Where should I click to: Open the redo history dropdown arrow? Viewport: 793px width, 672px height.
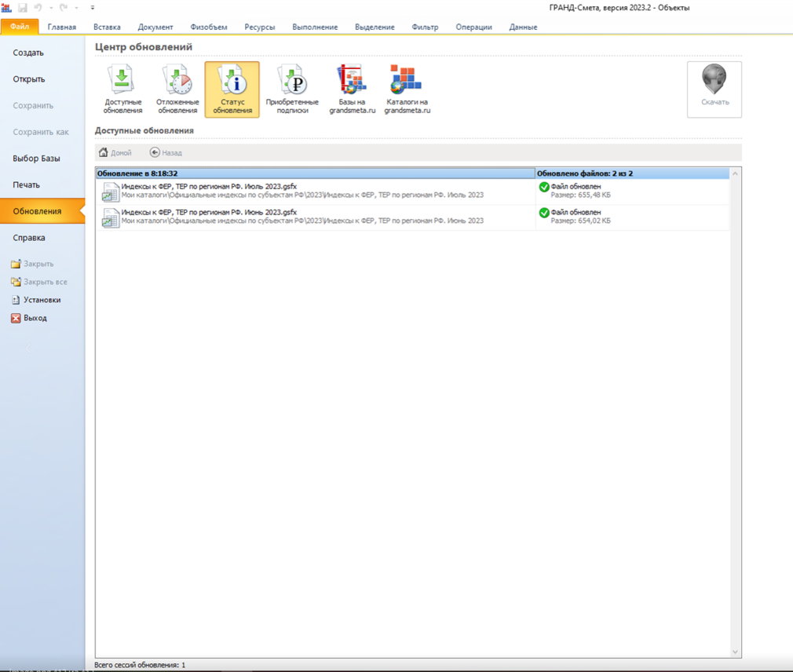point(76,8)
